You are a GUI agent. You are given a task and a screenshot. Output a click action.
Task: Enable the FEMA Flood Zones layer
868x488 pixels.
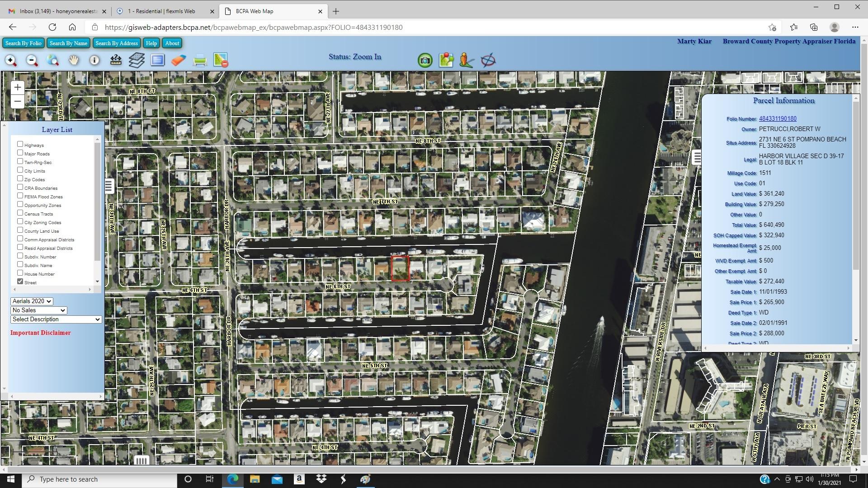click(x=20, y=196)
